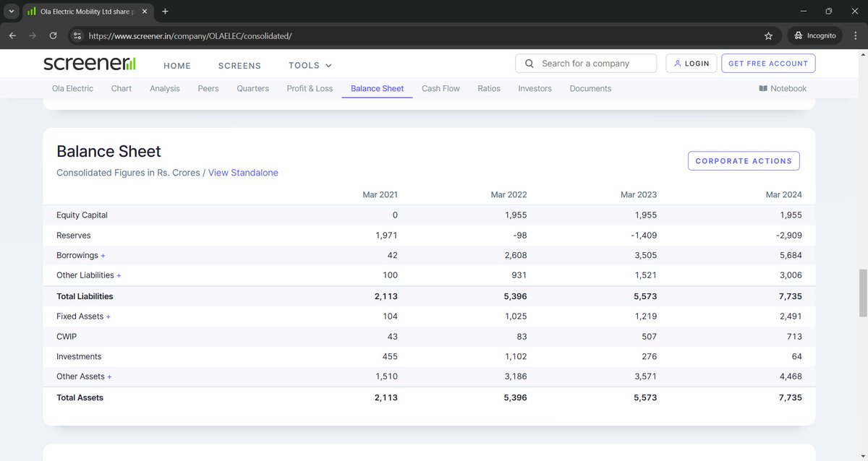Click the page vertical scrollbar thumb
Image resolution: width=868 pixels, height=461 pixels.
[862, 293]
